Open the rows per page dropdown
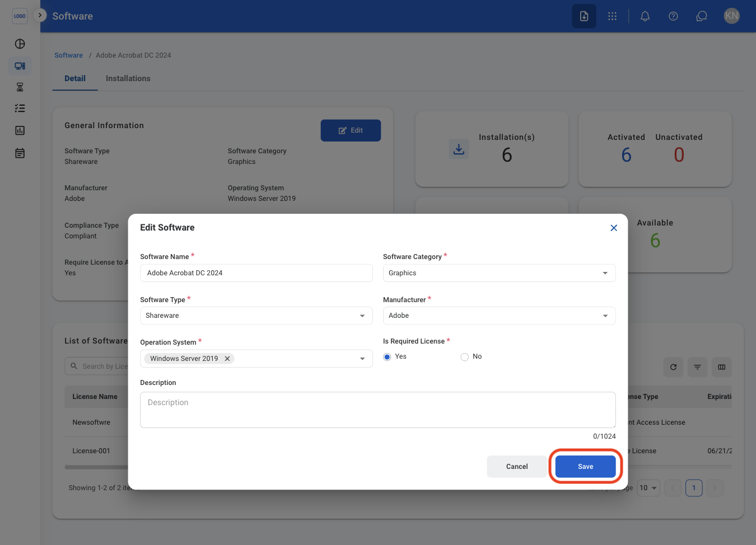Image resolution: width=756 pixels, height=545 pixels. 648,488
